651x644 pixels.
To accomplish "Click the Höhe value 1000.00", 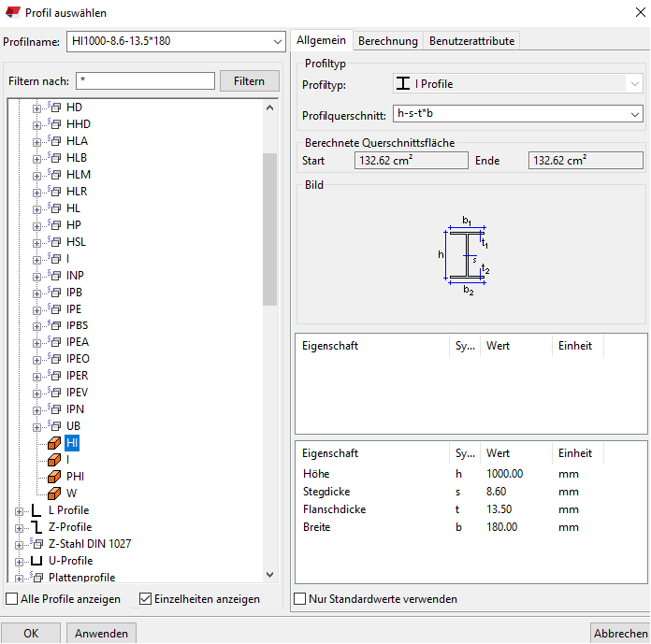I will click(x=504, y=474).
